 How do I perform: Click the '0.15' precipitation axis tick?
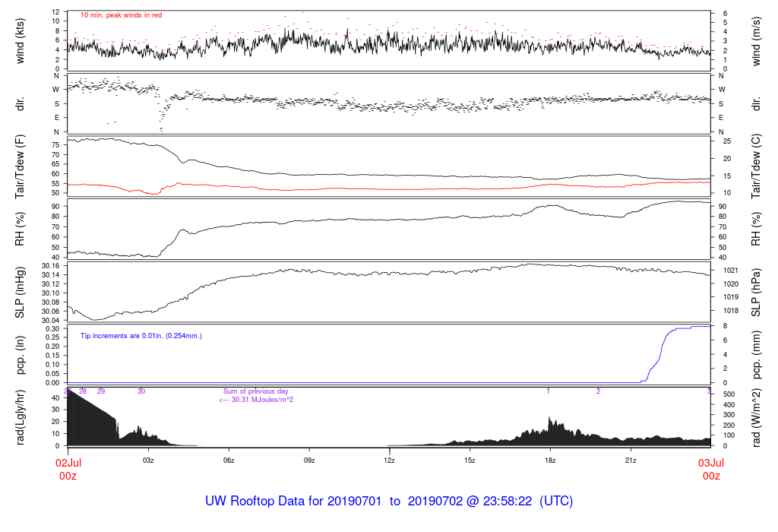52,356
